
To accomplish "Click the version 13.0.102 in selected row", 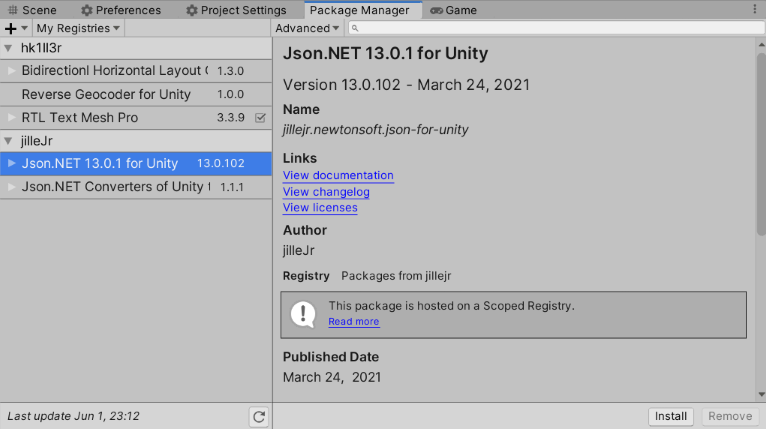I will click(x=221, y=163).
